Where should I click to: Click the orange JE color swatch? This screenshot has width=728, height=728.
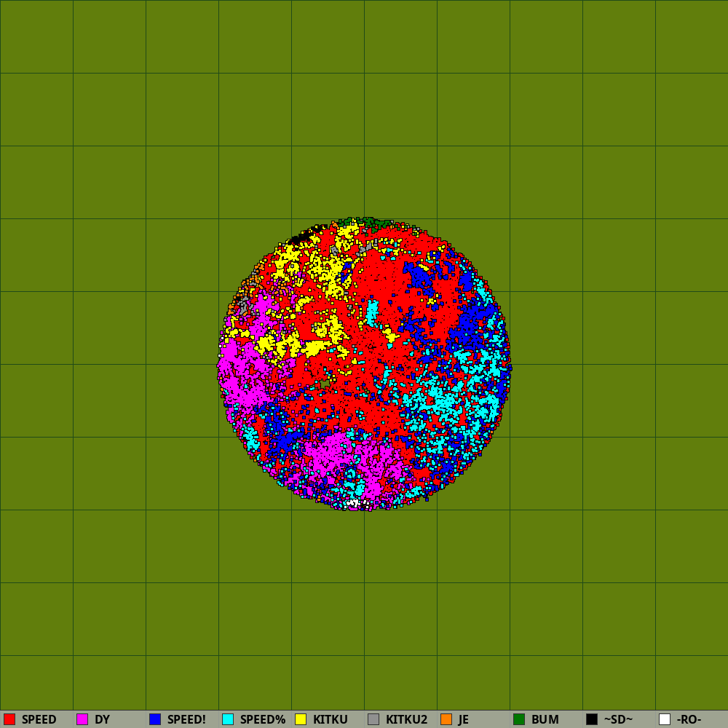[446, 719]
